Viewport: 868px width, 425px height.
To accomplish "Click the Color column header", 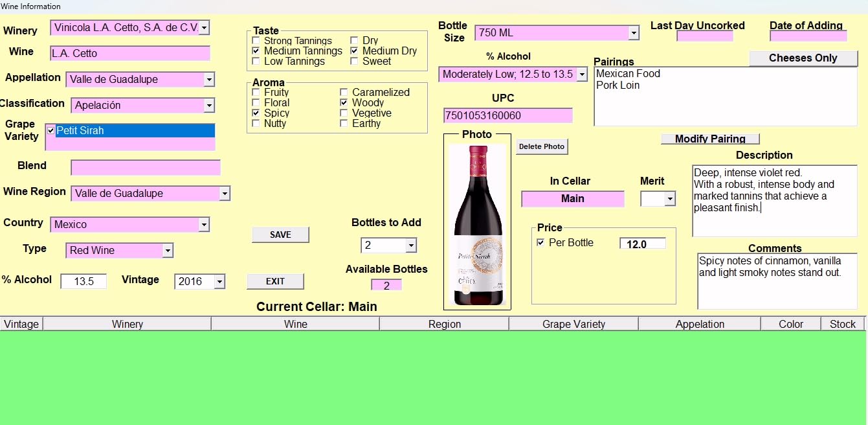I will [791, 324].
